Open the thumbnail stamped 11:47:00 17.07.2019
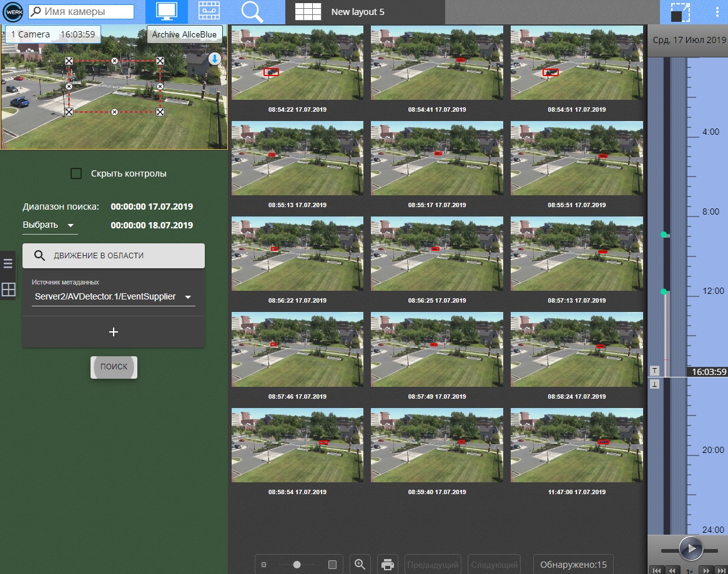This screenshot has width=728, height=574. tap(577, 445)
